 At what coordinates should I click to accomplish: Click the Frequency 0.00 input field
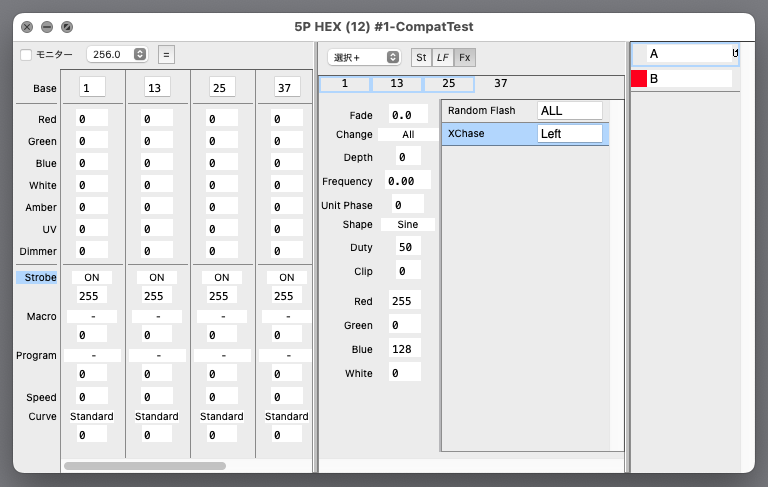(408, 181)
